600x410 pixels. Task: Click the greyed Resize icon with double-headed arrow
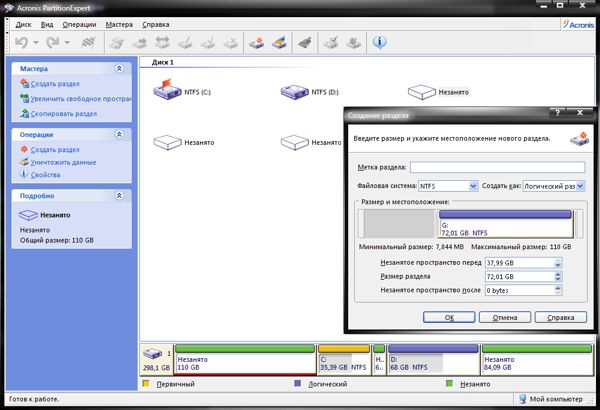tap(162, 42)
